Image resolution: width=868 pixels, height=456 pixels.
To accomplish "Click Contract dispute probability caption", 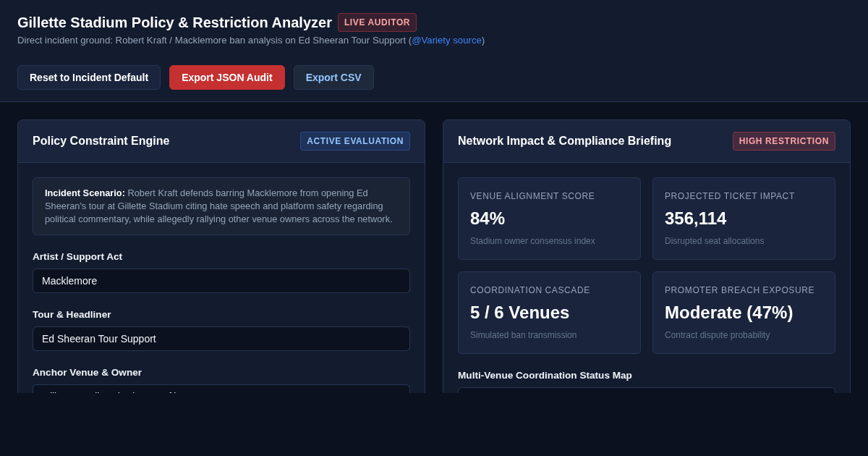I will 717,335.
